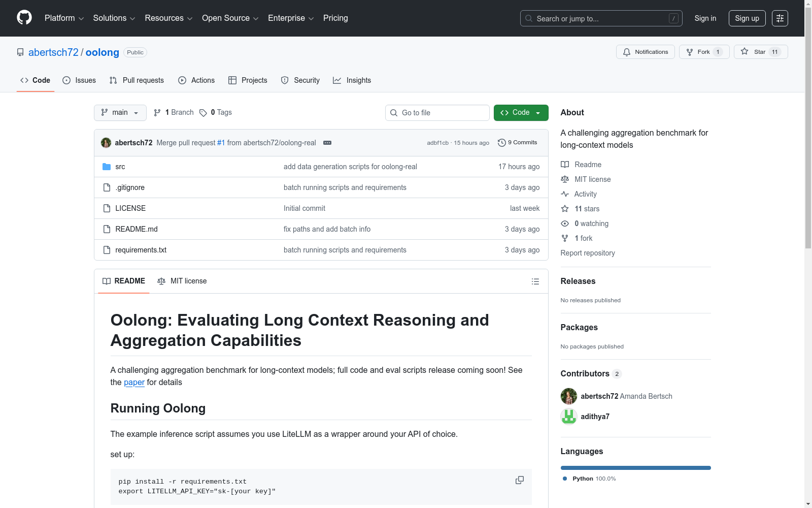
Task: Open the 0 Tags link
Action: click(216, 112)
